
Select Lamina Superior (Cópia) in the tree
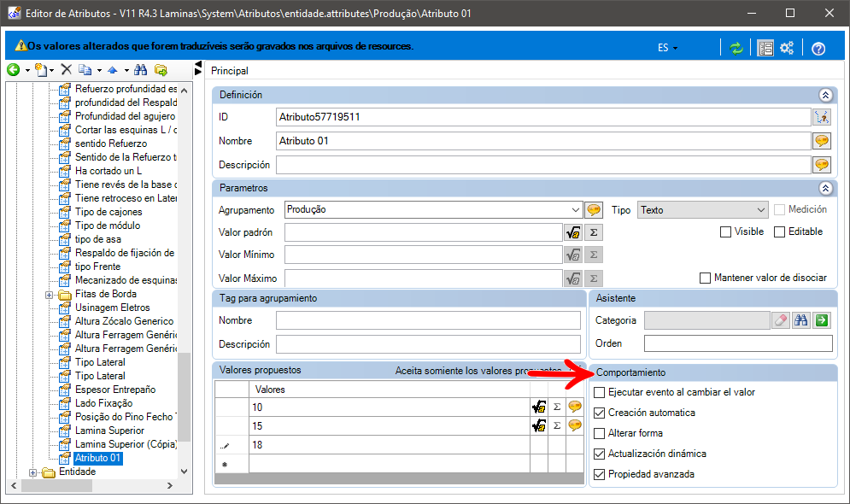pos(126,444)
